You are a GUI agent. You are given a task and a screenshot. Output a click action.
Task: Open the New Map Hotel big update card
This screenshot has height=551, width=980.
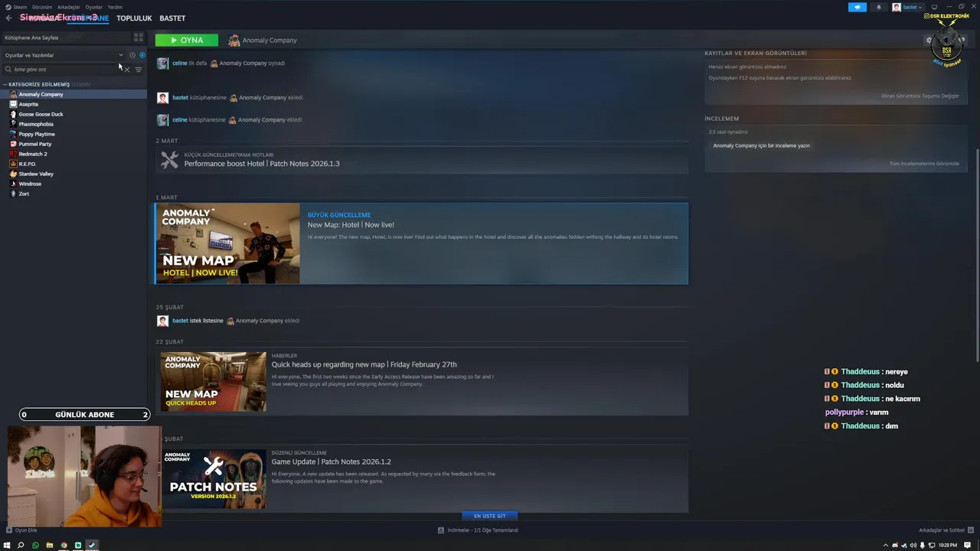(x=422, y=243)
